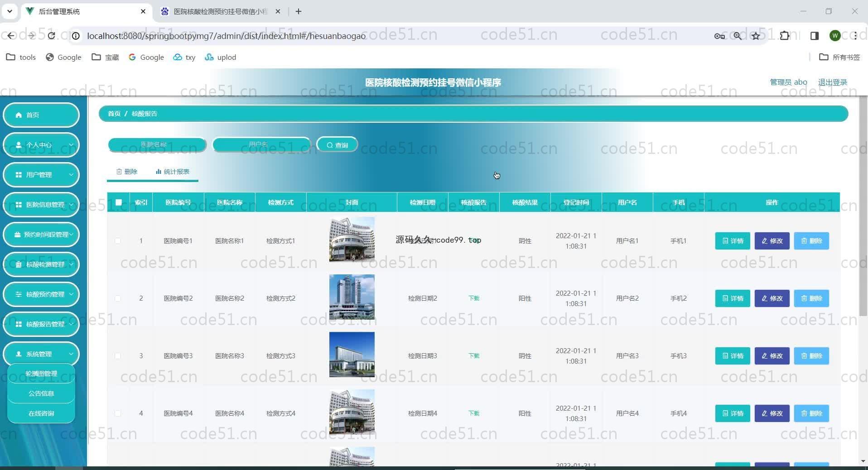The height and width of the screenshot is (470, 868).
Task: Click 详情 button for 用户名2
Action: 733,298
